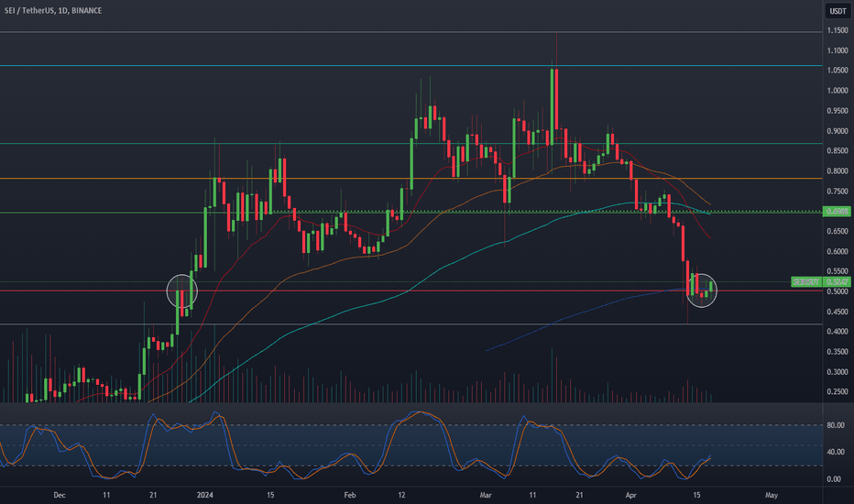Select the green 0.6988 price tag
854x504 pixels.
pos(837,212)
